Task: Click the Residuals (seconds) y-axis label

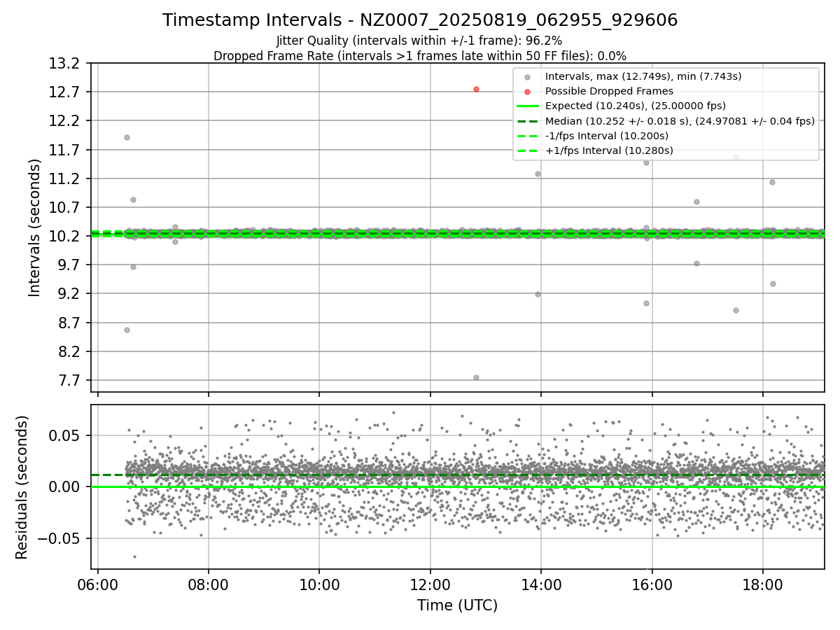Action: click(x=22, y=487)
